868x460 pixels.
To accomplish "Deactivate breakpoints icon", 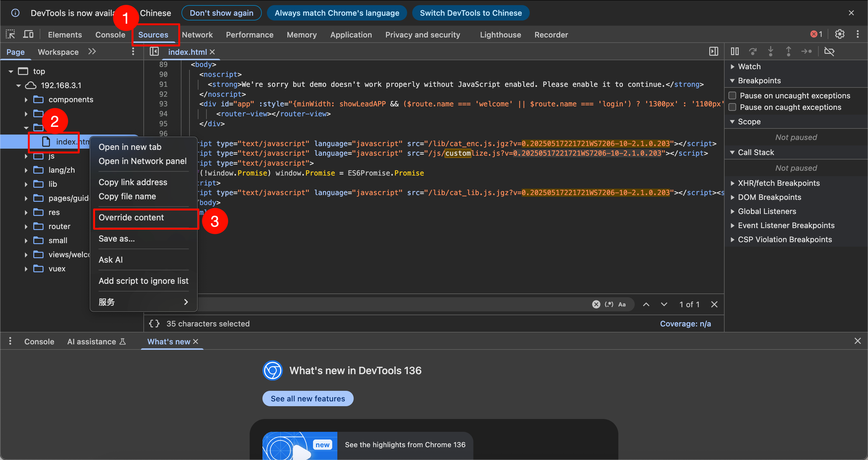I will (x=829, y=51).
